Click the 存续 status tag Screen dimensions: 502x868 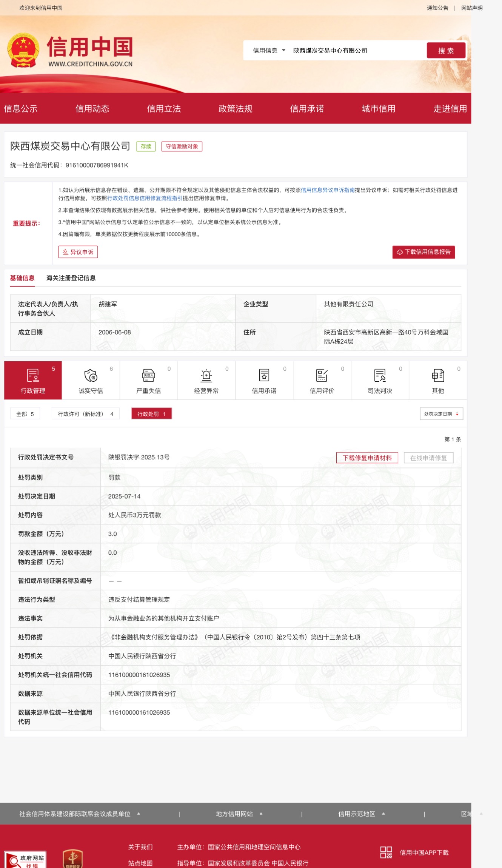(146, 146)
